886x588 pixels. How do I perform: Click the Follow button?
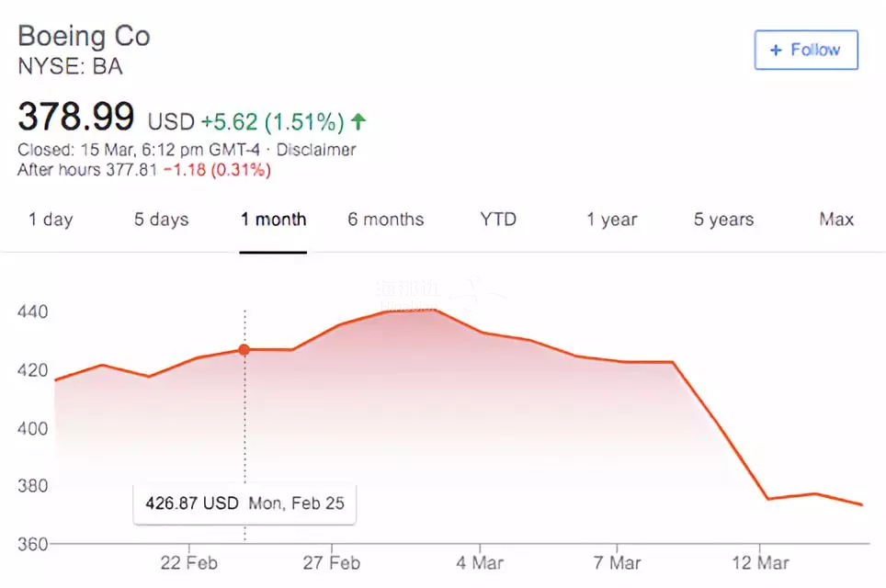pyautogui.click(x=806, y=51)
